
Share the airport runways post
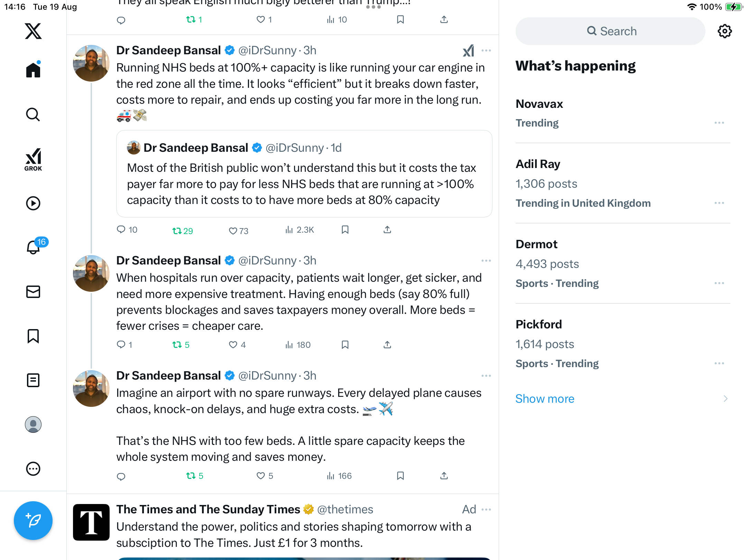(x=444, y=476)
